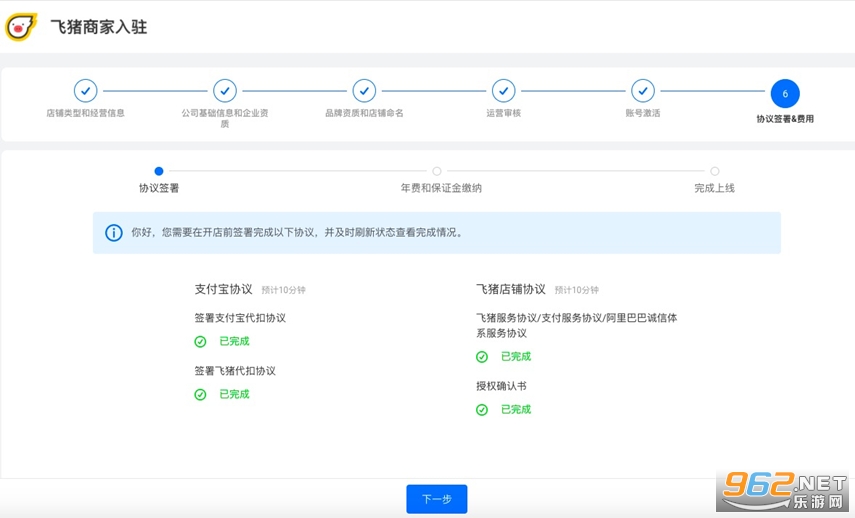Click the 协议签署 sub-step dot
Viewport: 855px width, 518px height.
click(x=159, y=171)
